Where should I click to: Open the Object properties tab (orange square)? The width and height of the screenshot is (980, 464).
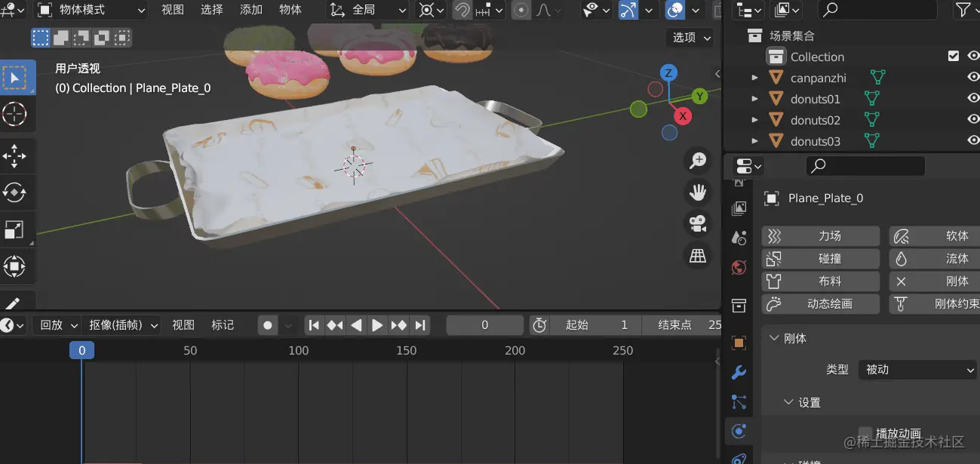pos(739,343)
